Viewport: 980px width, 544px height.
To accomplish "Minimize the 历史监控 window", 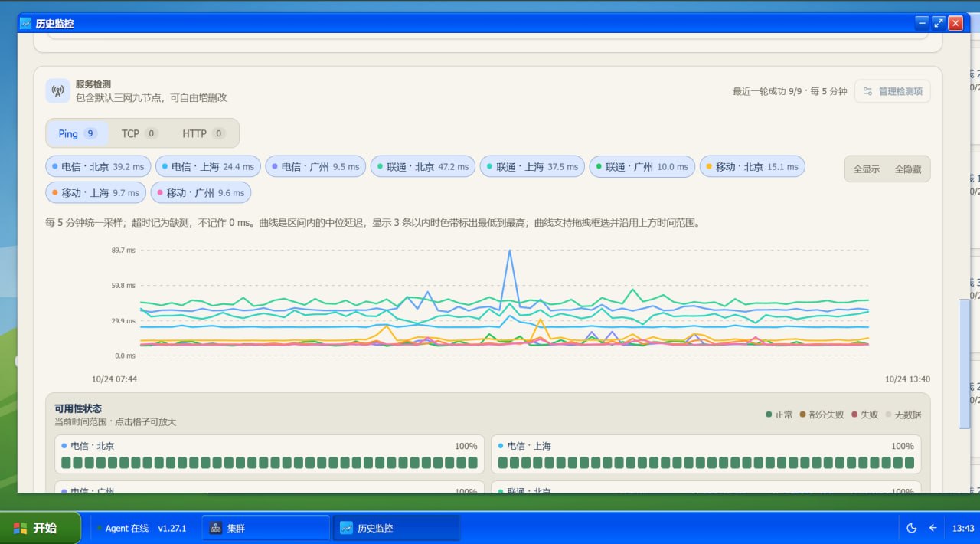I will pyautogui.click(x=922, y=23).
